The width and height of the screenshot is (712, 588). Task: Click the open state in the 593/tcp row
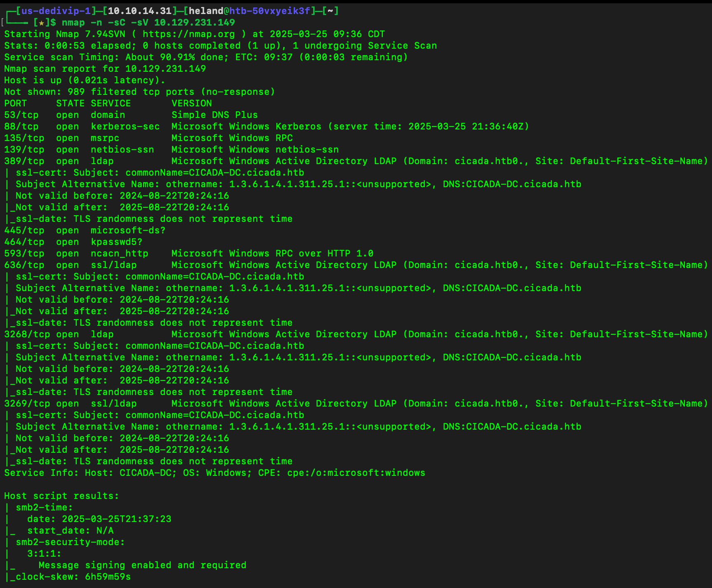pyautogui.click(x=67, y=254)
